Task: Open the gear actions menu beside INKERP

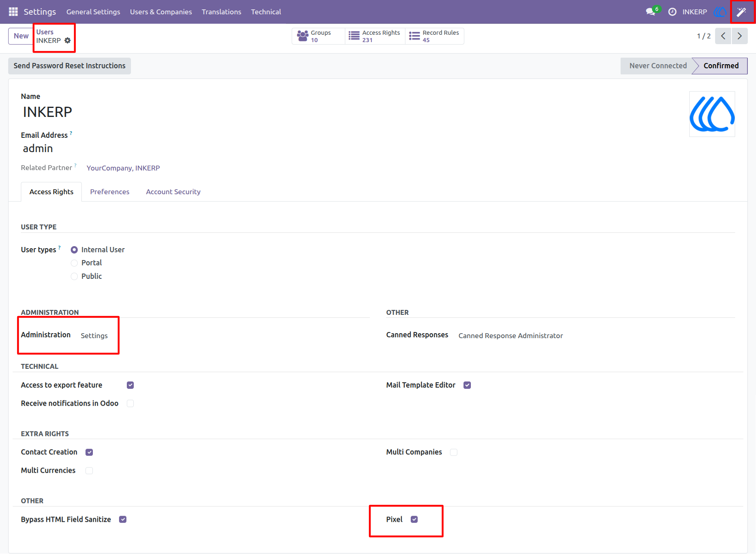Action: click(x=67, y=40)
